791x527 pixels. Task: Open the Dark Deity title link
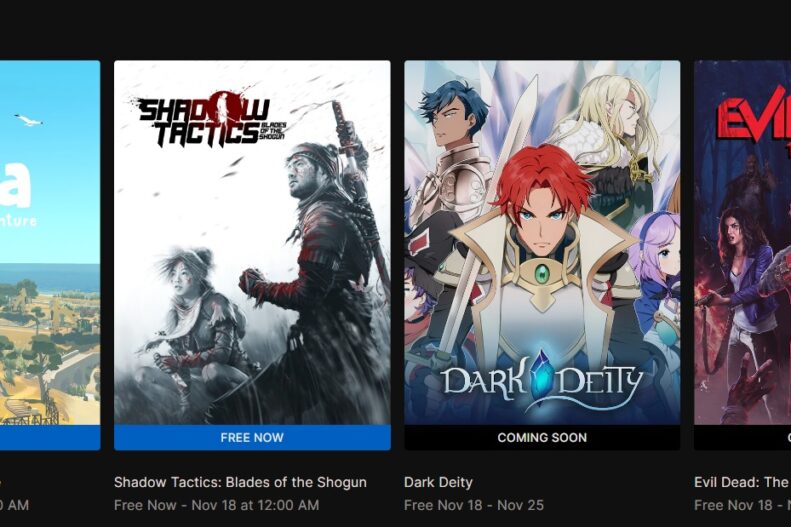[438, 482]
